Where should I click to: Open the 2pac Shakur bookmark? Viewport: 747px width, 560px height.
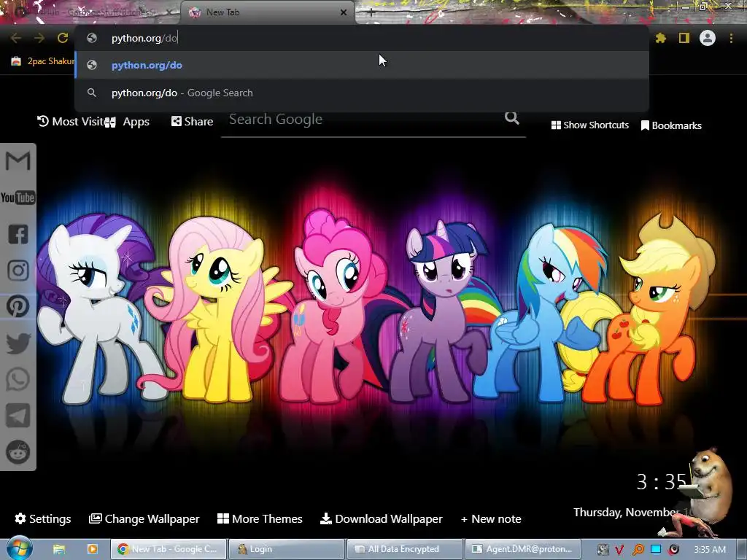click(43, 61)
